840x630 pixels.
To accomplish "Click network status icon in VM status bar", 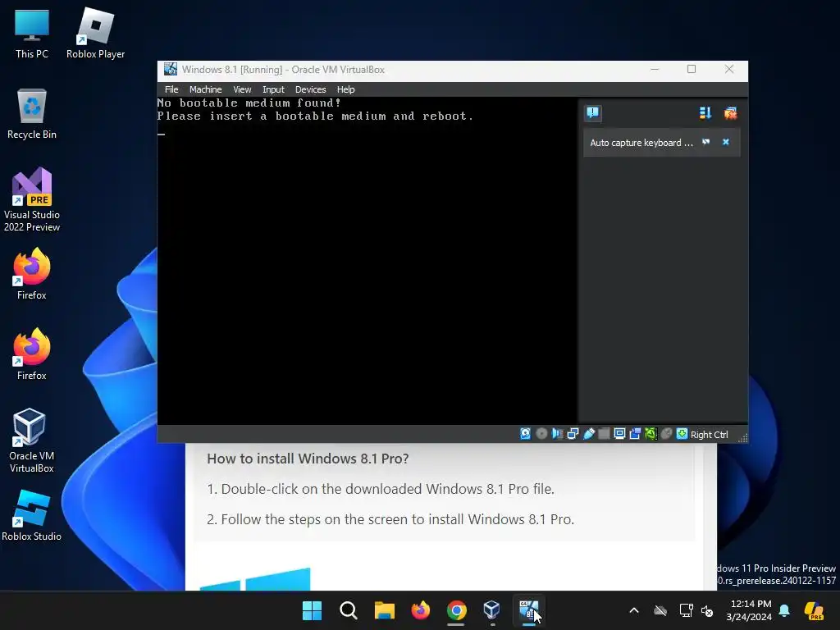I will coord(573,434).
